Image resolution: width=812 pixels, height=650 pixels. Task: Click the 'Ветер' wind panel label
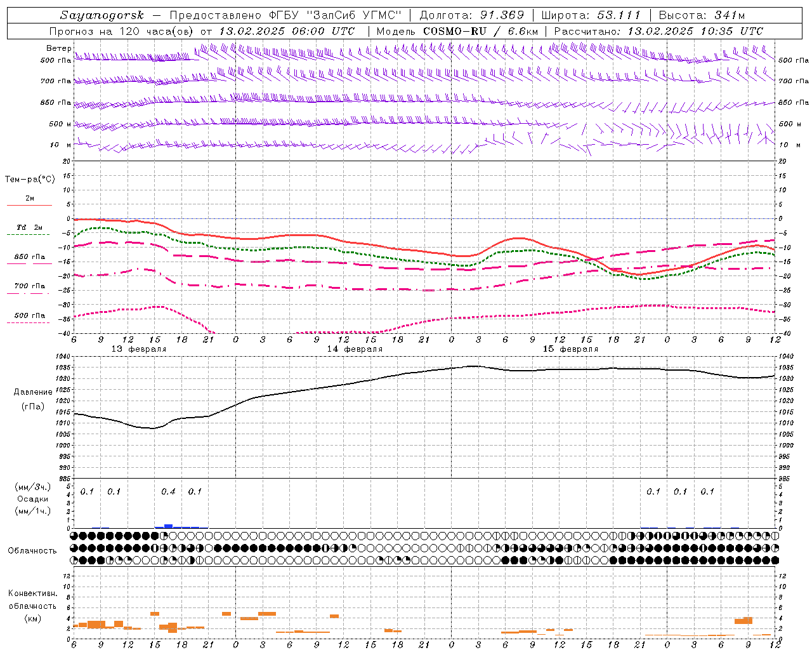pyautogui.click(x=58, y=48)
